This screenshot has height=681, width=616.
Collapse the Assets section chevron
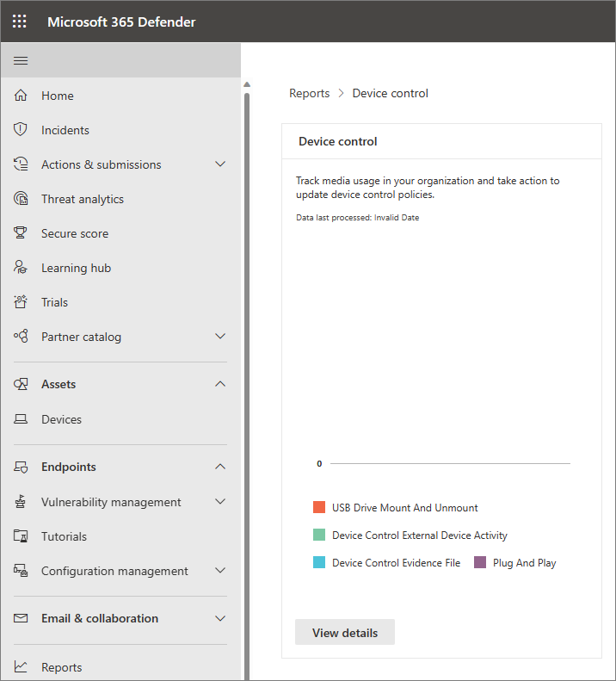[x=220, y=384]
